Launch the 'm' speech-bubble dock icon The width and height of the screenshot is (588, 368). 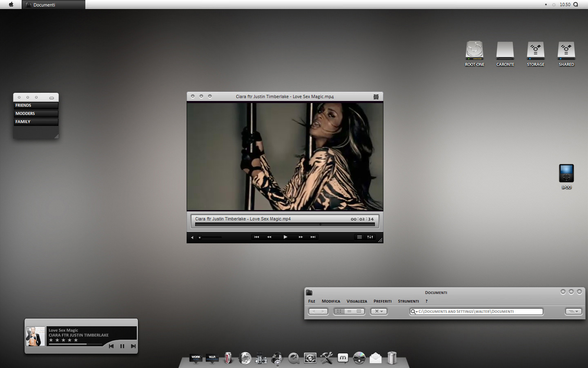(343, 358)
